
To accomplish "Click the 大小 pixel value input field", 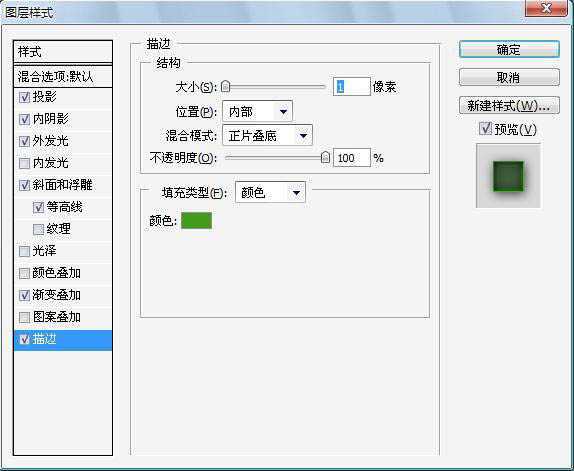I will [351, 87].
